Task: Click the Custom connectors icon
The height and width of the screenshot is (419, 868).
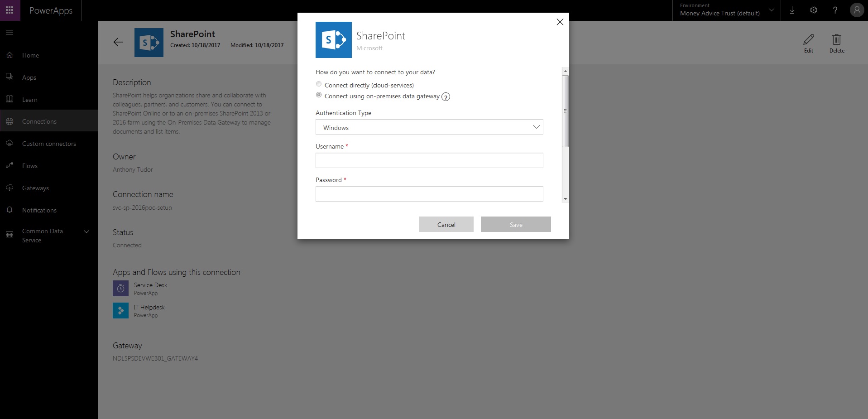Action: (10, 144)
